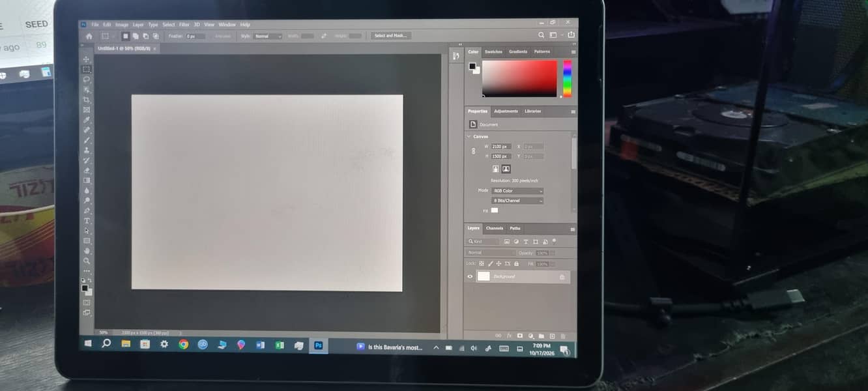Open the 8 Bits/Channel dropdown
The image size is (868, 391).
(517, 201)
